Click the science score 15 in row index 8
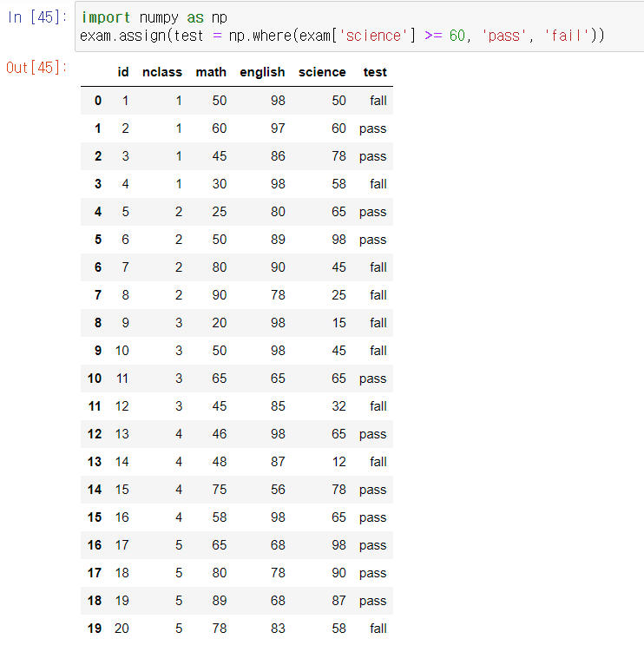 [x=338, y=323]
